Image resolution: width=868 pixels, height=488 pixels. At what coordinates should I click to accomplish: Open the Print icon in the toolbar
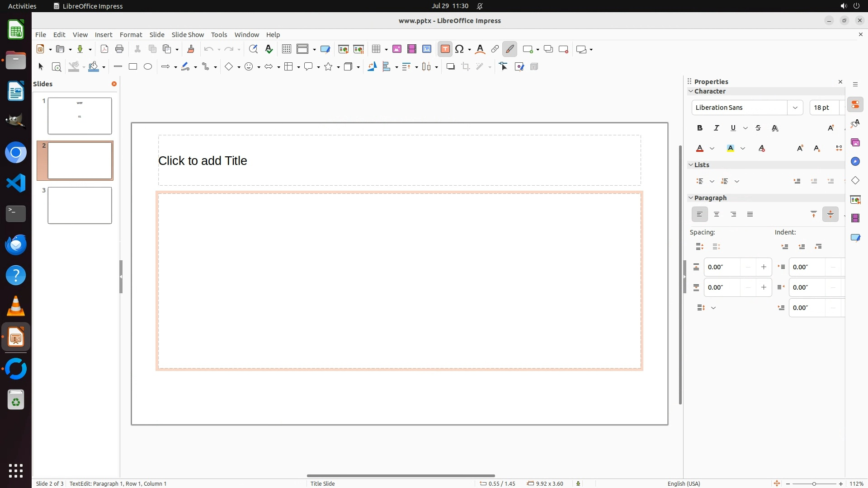tap(119, 49)
